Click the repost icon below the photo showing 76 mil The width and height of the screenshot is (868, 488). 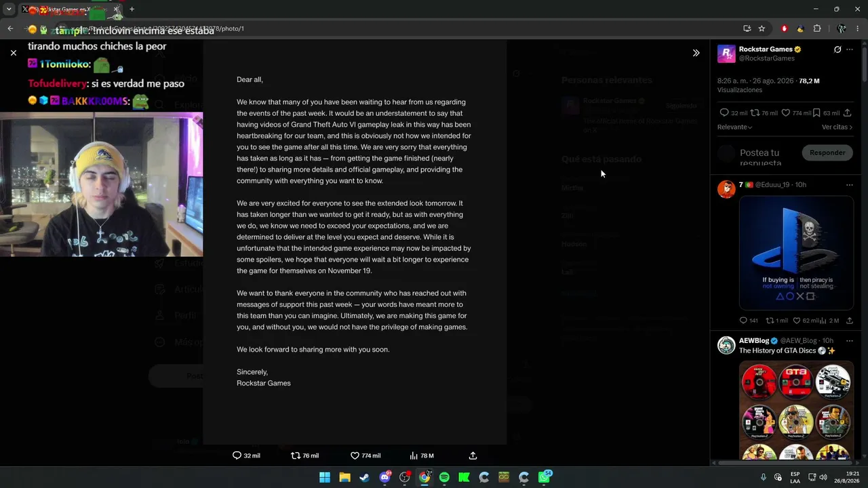coord(296,455)
